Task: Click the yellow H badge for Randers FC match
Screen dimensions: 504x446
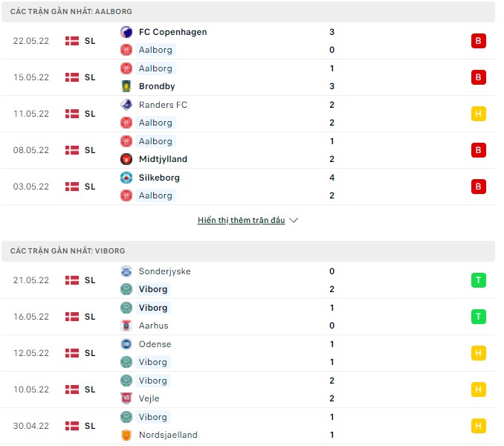Action: (x=479, y=114)
